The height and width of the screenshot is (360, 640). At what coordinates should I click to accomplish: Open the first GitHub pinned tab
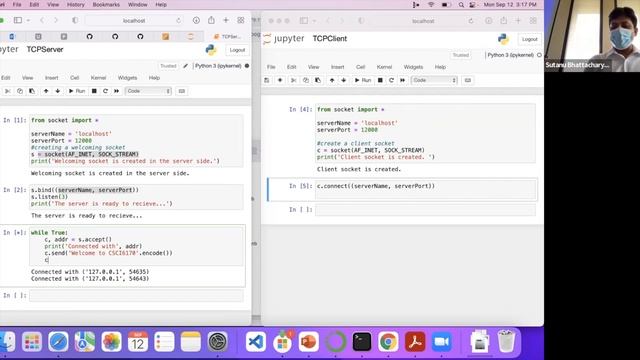click(89, 36)
